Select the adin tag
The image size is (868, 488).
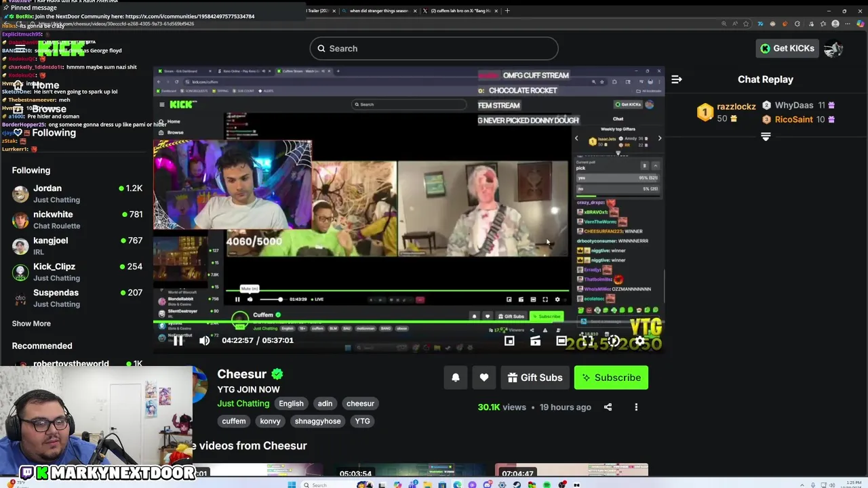click(x=325, y=403)
